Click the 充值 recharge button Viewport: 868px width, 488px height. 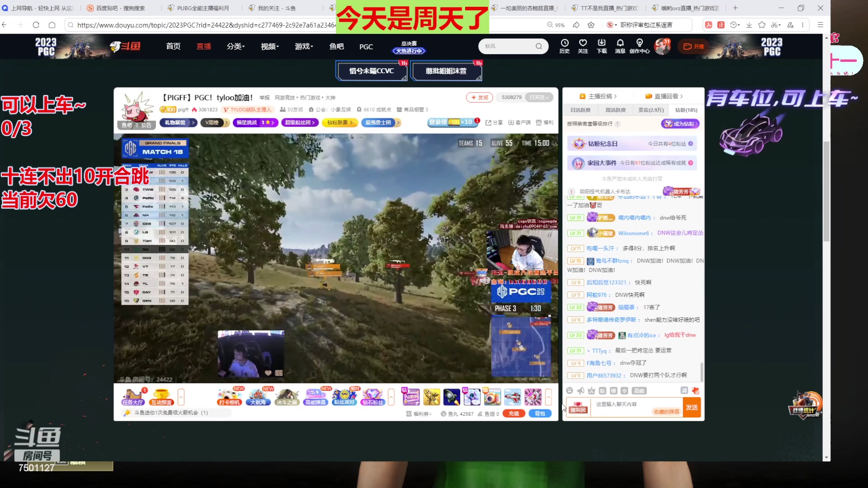coord(514,413)
